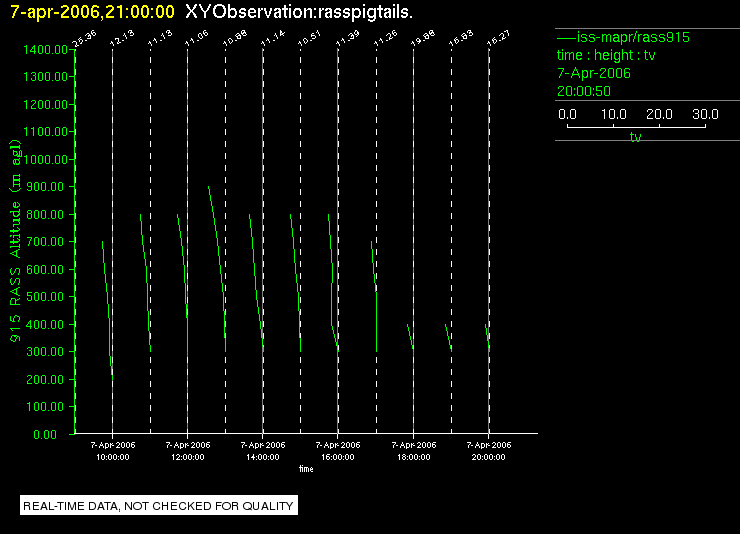The width and height of the screenshot is (740, 534).
Task: Click the real-time data quality notice
Action: [x=159, y=506]
